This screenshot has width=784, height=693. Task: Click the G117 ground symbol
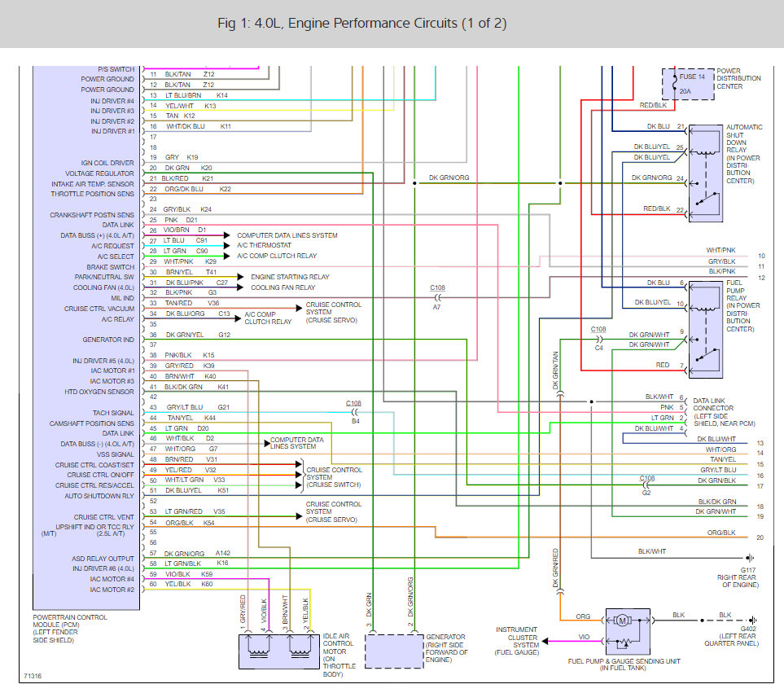coord(750,558)
